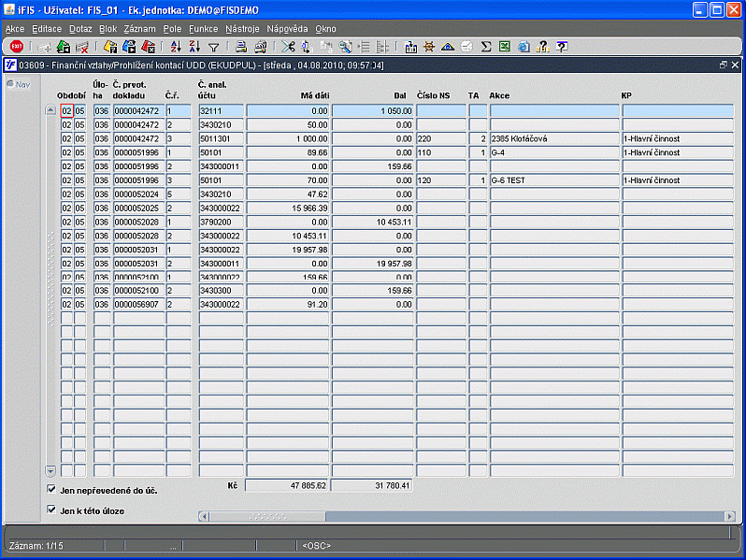Select account field 32111

point(222,111)
